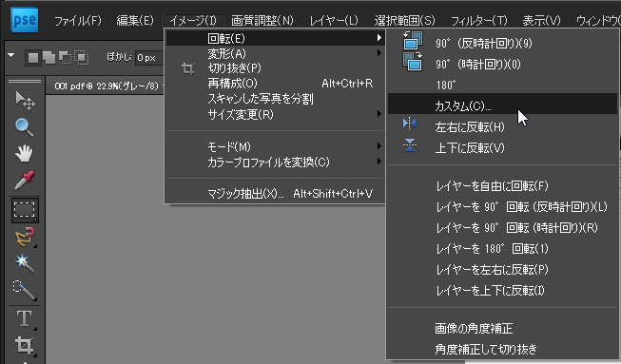Select the Magnetic Lasso tool
The height and width of the screenshot is (364, 621).
point(25,238)
